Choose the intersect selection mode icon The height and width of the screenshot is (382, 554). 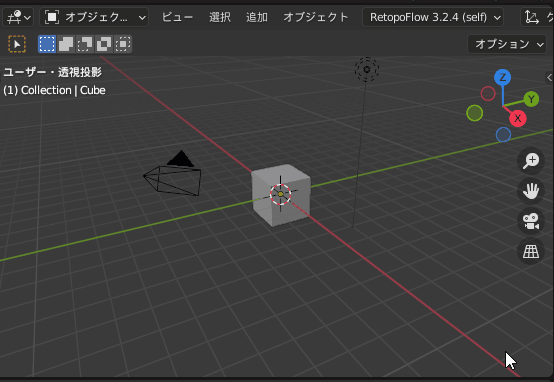(123, 44)
